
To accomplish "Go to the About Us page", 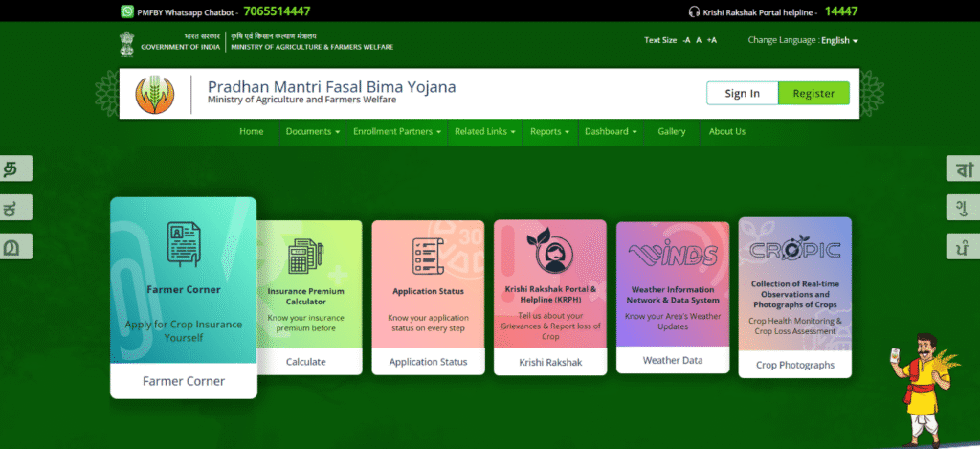I will pyautogui.click(x=726, y=131).
